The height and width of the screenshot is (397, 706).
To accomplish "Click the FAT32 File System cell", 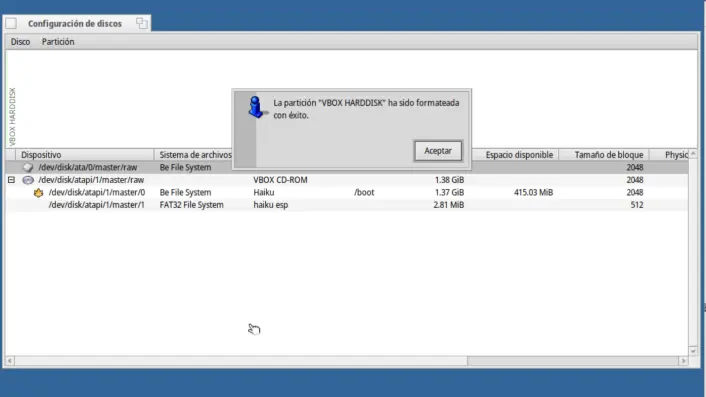I will 191,205.
